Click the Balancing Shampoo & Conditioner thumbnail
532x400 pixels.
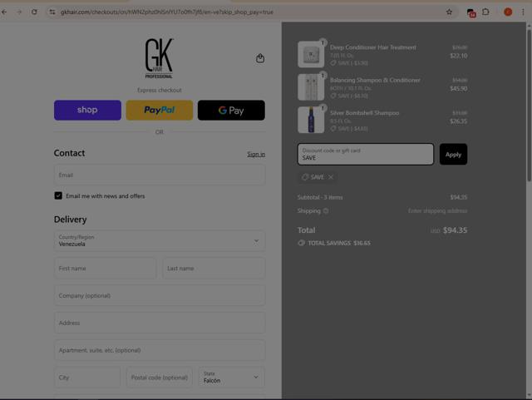point(311,87)
